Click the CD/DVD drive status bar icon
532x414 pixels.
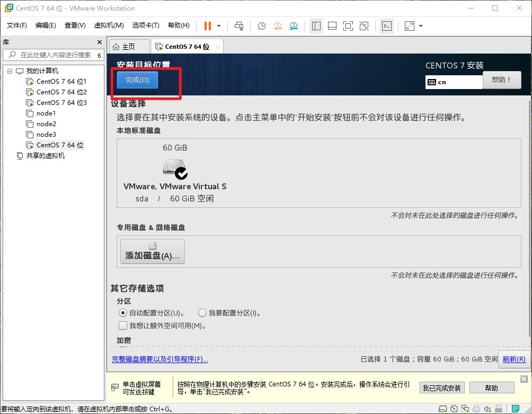point(454,409)
